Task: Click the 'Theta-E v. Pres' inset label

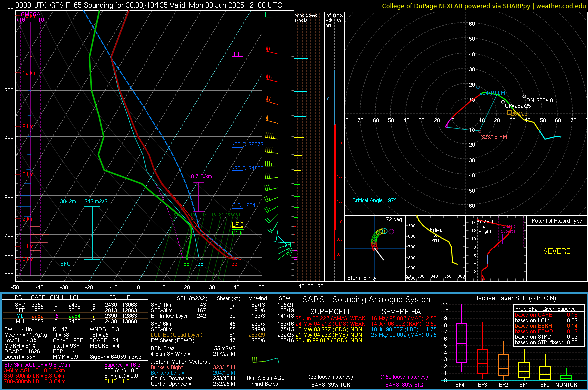Action: click(x=435, y=235)
